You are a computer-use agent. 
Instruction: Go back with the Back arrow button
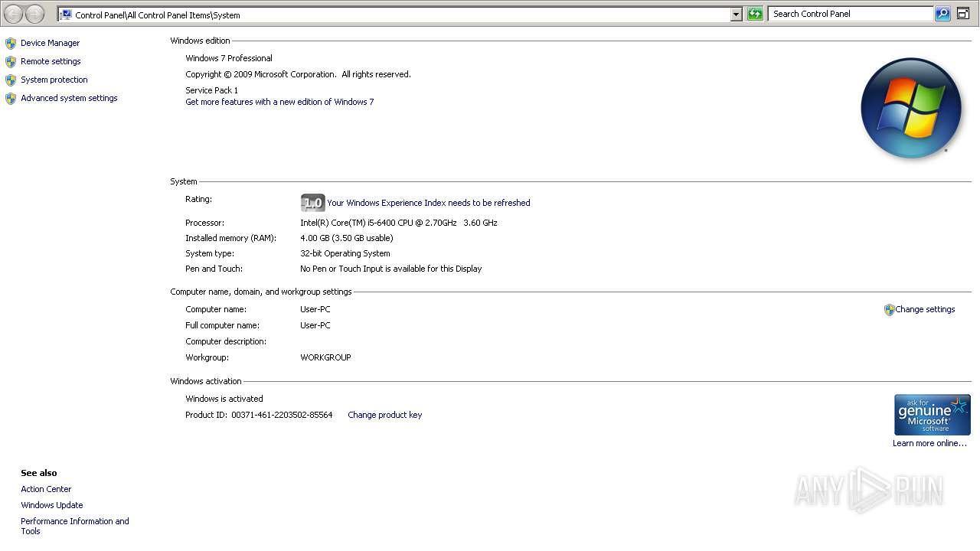click(14, 14)
